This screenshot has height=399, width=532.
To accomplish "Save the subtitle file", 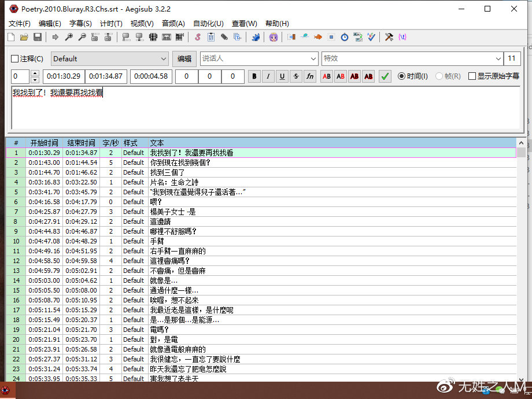I will tap(37, 37).
